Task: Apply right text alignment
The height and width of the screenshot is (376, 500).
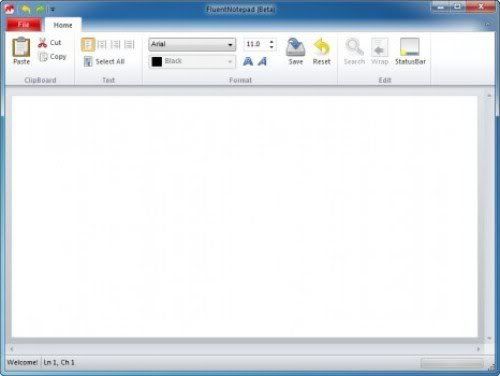Action: click(x=115, y=44)
